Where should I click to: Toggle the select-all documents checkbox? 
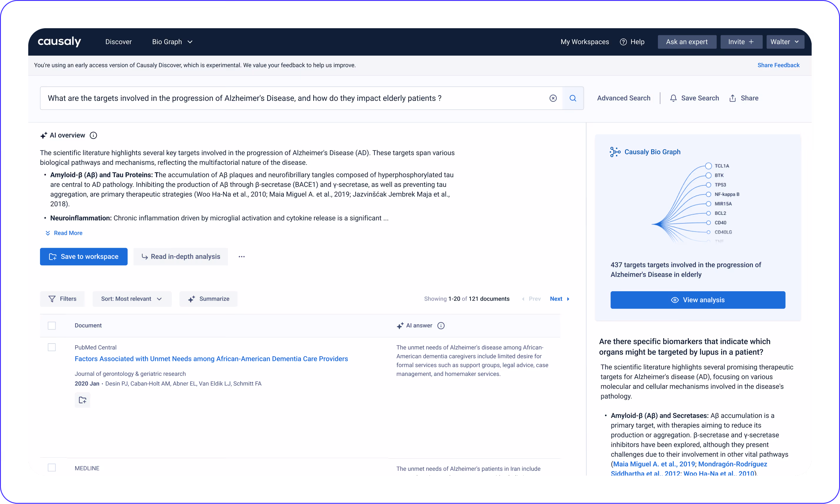[52, 326]
